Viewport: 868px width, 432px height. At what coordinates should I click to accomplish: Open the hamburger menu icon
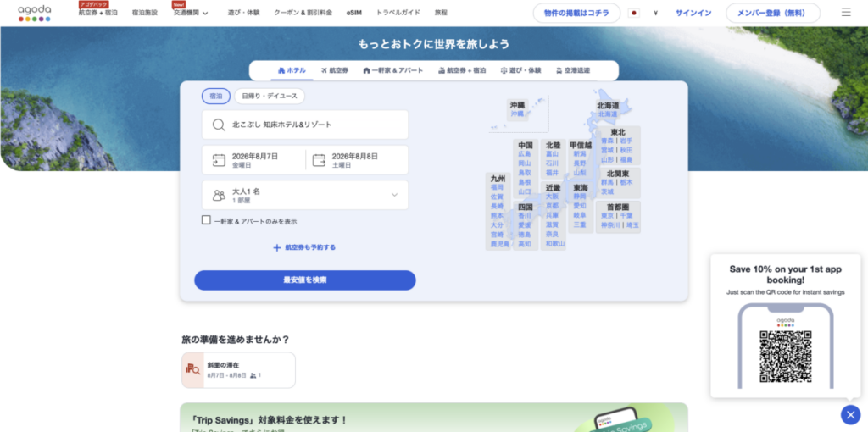[846, 12]
